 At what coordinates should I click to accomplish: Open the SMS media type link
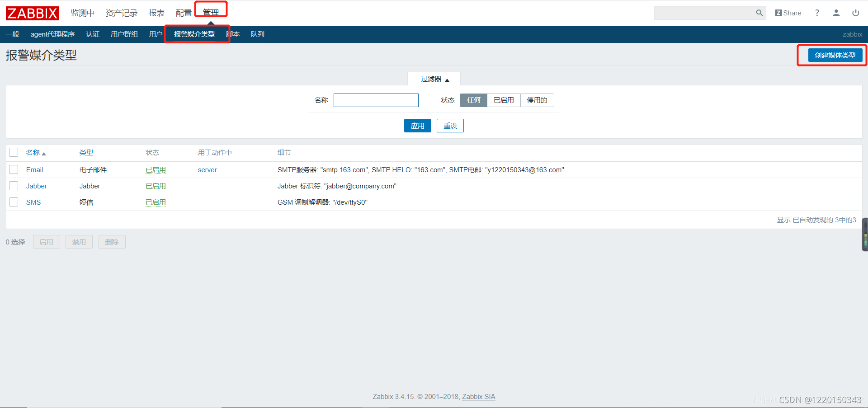pos(33,202)
